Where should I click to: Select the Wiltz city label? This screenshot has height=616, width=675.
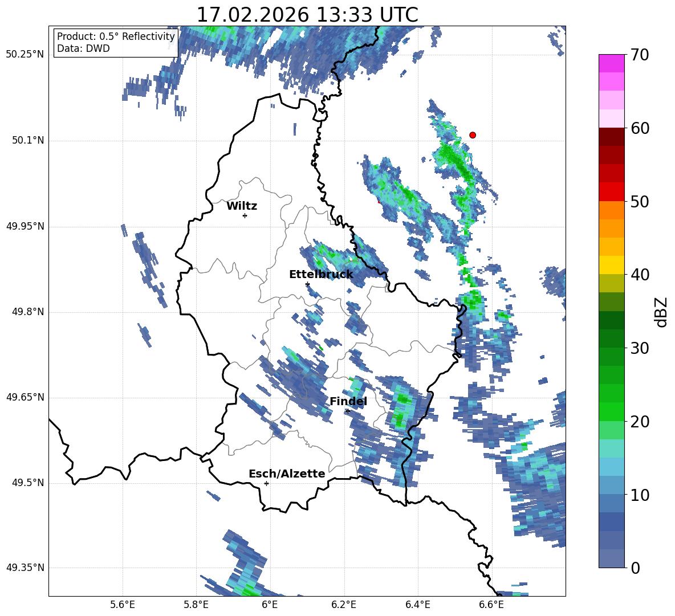242,206
